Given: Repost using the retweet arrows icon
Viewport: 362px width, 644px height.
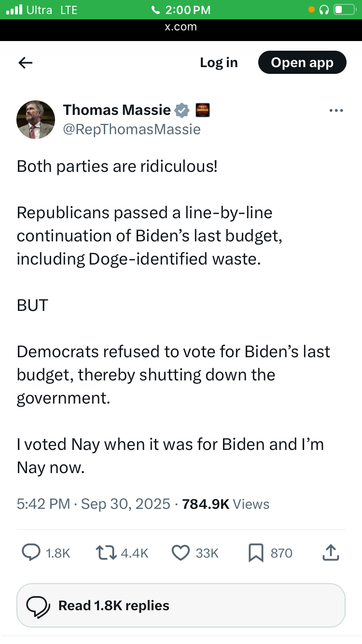Looking at the screenshot, I should 106,553.
